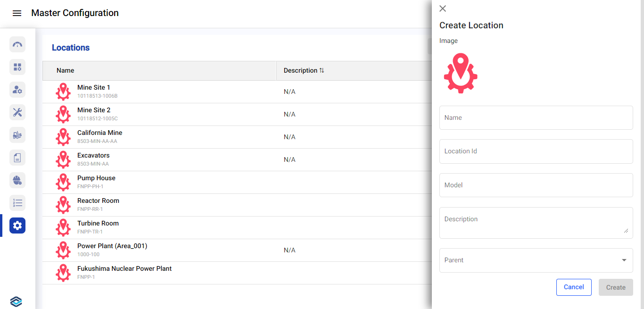Open the hard hat sidebar icon
The width and height of the screenshot is (644, 309).
pyautogui.click(x=17, y=180)
